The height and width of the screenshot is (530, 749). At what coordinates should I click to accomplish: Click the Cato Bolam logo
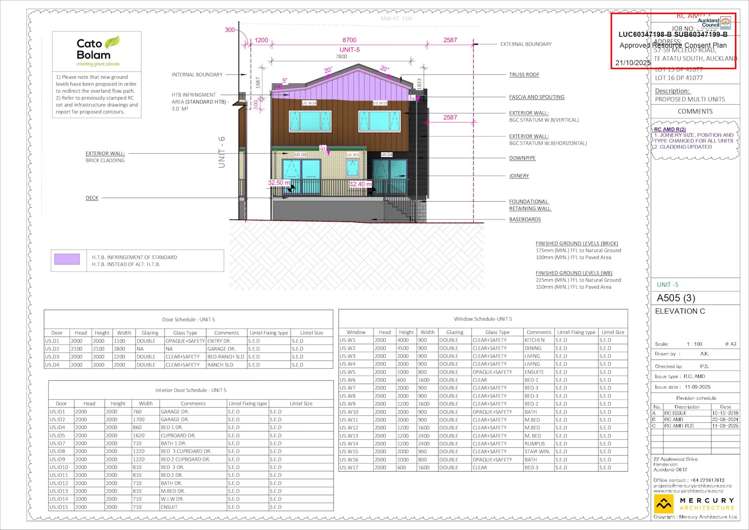[97, 51]
